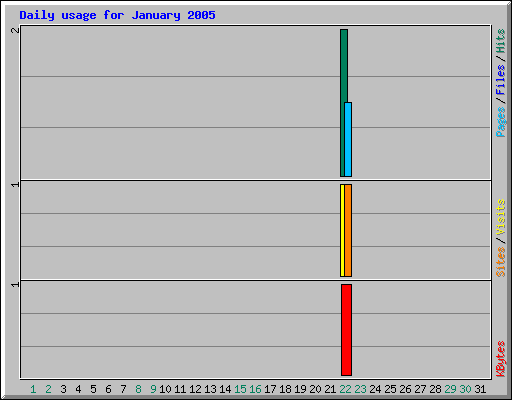Click day label 18 on x-axis
Screen dimensions: 512x400
[x=285, y=389]
